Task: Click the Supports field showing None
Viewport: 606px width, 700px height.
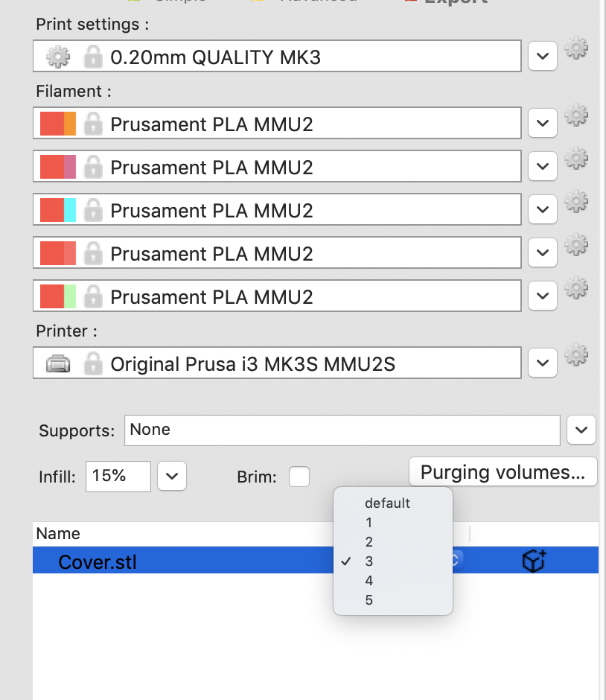Action: (342, 430)
